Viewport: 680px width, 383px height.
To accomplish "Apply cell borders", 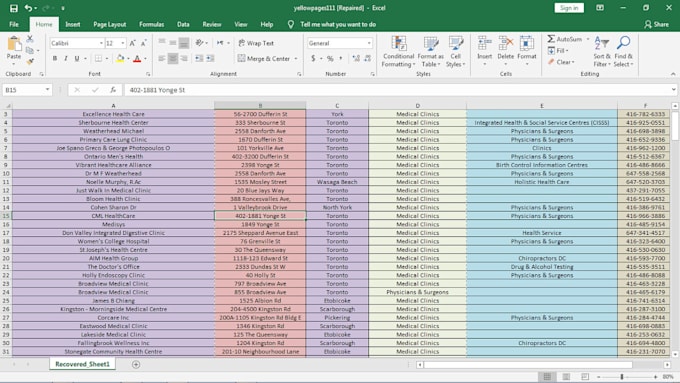I will (x=98, y=59).
